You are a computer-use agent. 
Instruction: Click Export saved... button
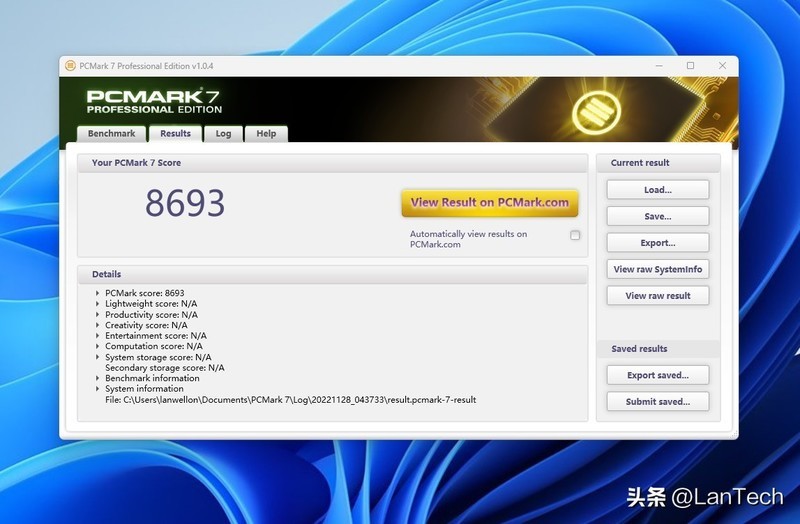(x=658, y=375)
